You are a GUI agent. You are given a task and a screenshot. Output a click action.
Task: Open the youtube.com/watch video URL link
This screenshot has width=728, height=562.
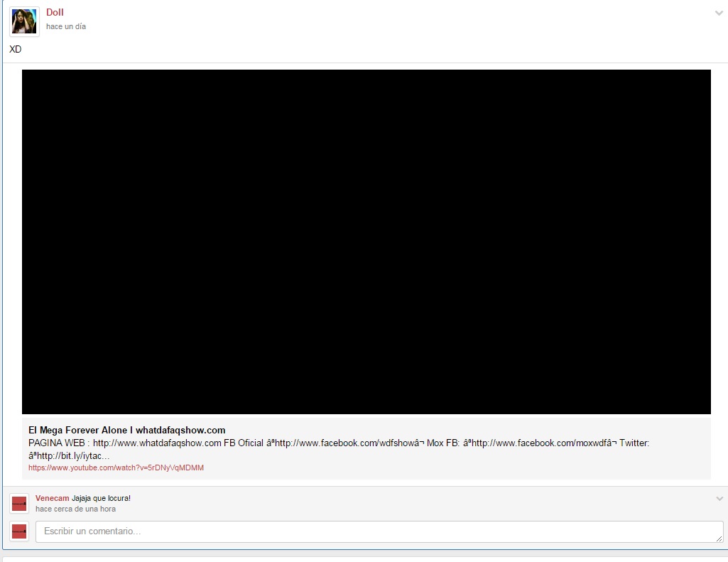(x=116, y=468)
